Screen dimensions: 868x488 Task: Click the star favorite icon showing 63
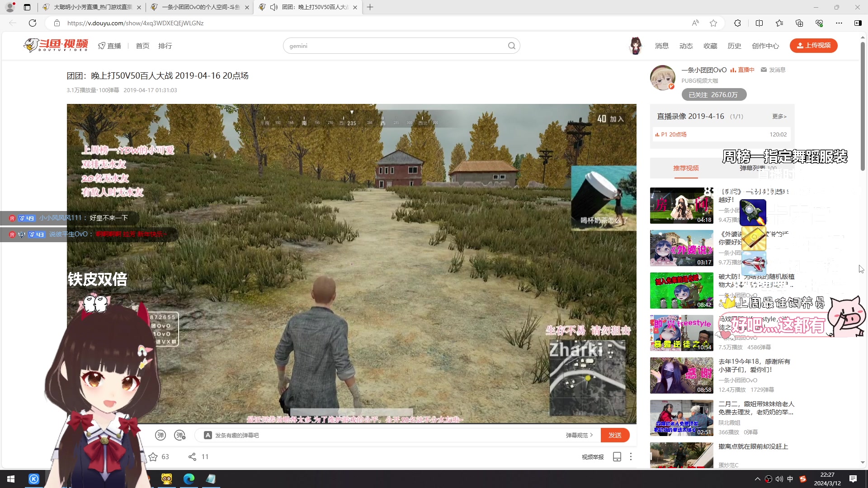point(153,457)
